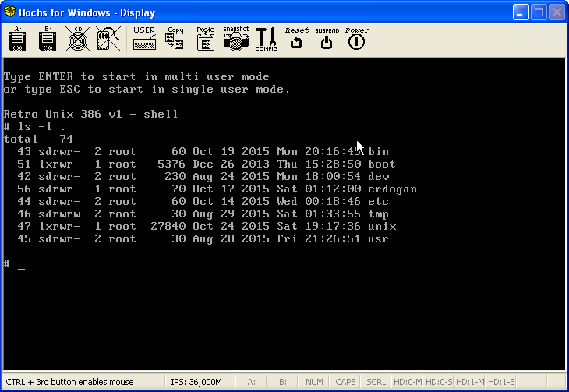Image resolution: width=569 pixels, height=392 pixels.
Task: Open the CONFIG tools icon
Action: [266, 39]
